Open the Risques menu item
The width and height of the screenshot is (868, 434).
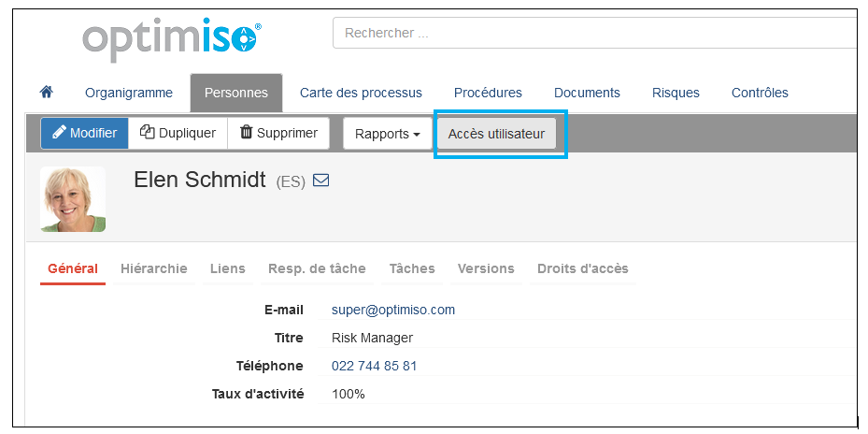[676, 93]
